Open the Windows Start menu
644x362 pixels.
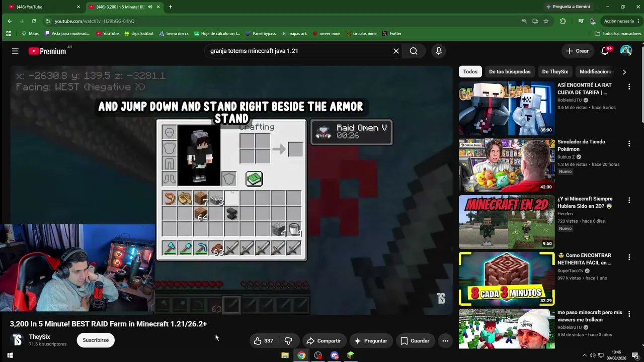click(x=10, y=355)
